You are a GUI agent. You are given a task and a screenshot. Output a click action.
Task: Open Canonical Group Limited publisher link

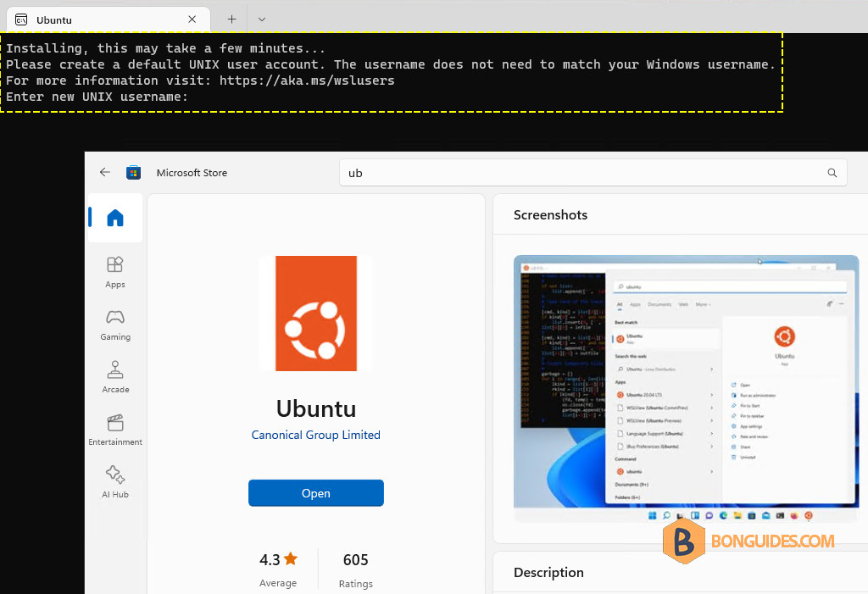315,435
